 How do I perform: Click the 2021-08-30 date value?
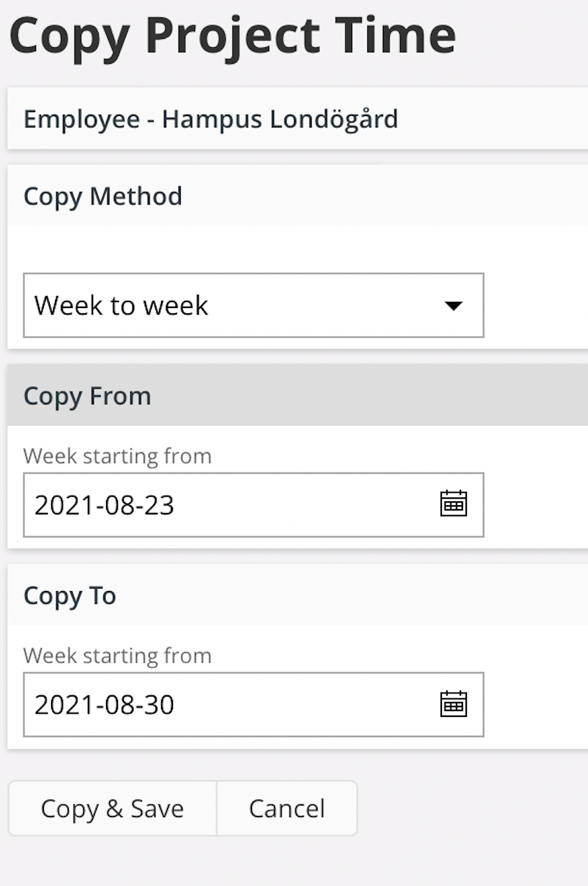click(104, 705)
